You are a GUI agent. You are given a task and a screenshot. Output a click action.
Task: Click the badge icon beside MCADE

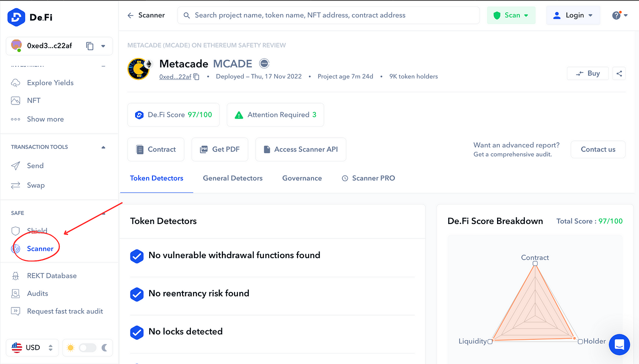click(x=264, y=63)
